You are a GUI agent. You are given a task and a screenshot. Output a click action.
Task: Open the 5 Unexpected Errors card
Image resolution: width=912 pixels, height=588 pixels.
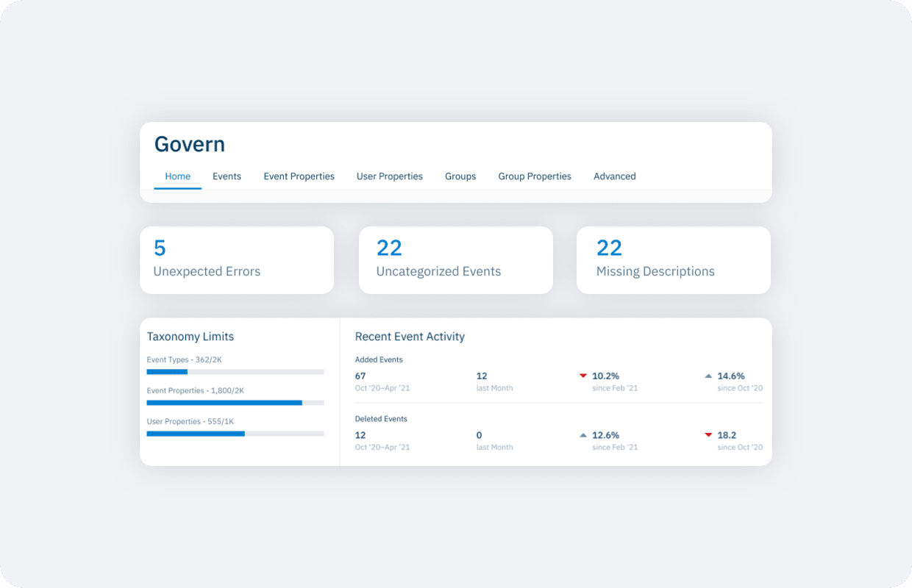[x=237, y=260]
